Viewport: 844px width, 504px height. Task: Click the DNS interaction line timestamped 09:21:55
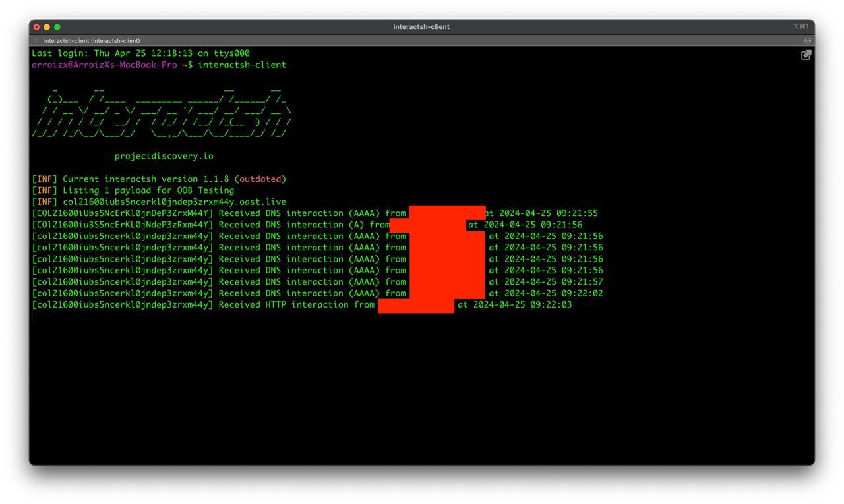click(315, 213)
